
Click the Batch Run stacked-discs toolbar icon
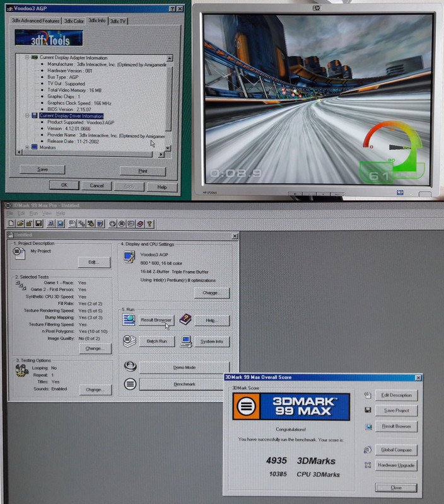pyautogui.click(x=131, y=224)
